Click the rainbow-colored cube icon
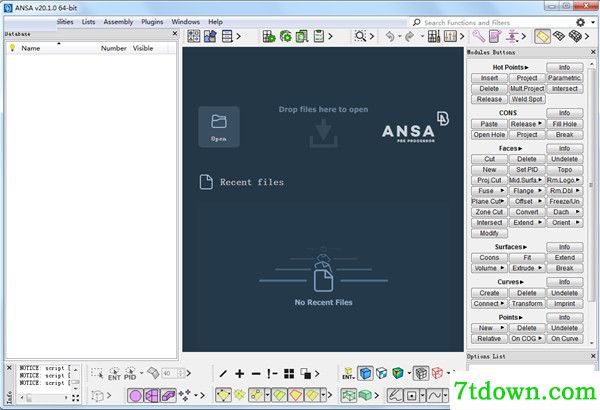 (x=398, y=373)
